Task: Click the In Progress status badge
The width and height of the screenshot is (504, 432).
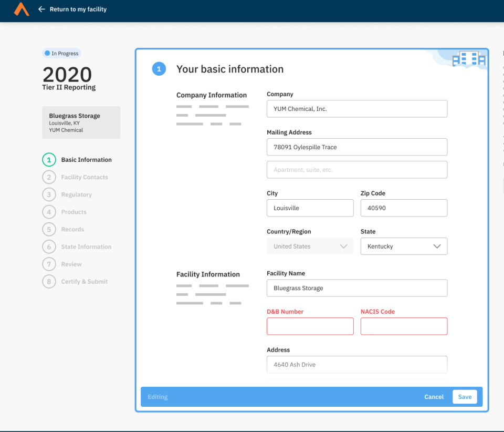Action: tap(61, 53)
